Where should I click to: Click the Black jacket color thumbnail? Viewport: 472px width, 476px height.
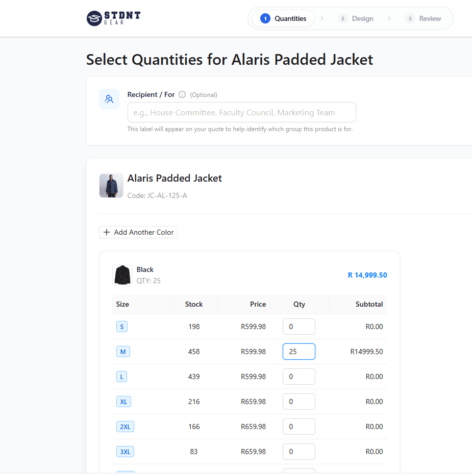[x=122, y=275]
